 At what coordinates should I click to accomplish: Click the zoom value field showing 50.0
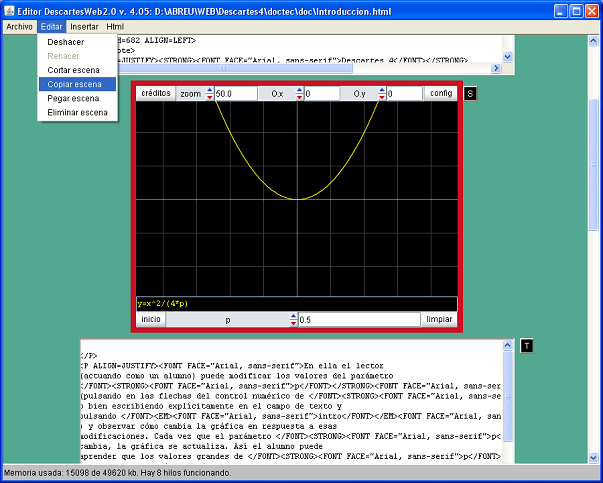[236, 94]
